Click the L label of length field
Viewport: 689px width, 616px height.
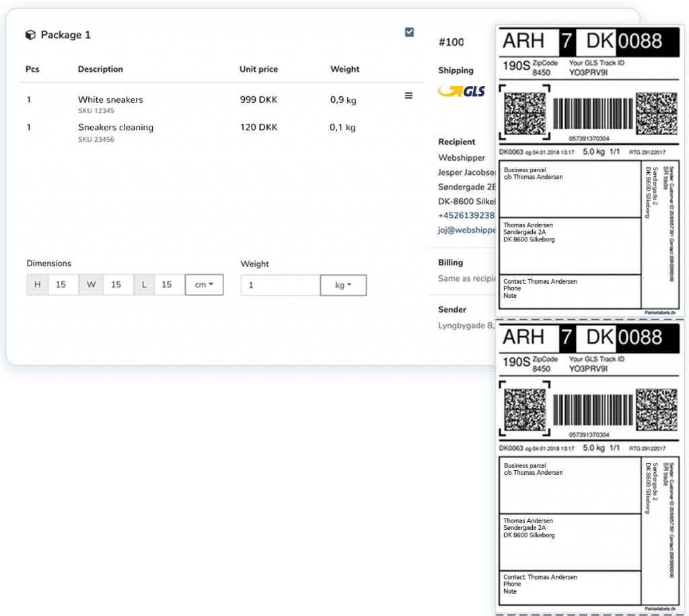[144, 284]
